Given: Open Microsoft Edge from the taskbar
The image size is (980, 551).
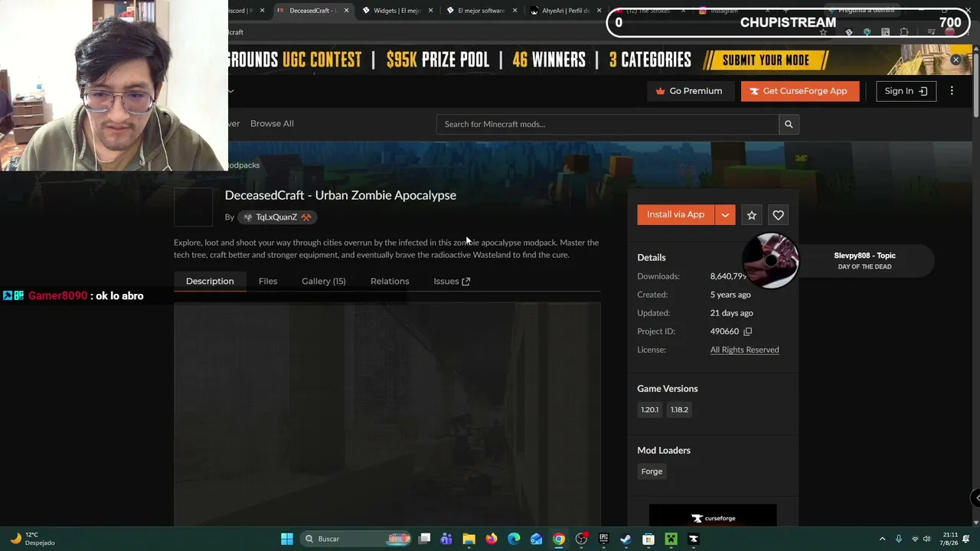Looking at the screenshot, I should [514, 539].
